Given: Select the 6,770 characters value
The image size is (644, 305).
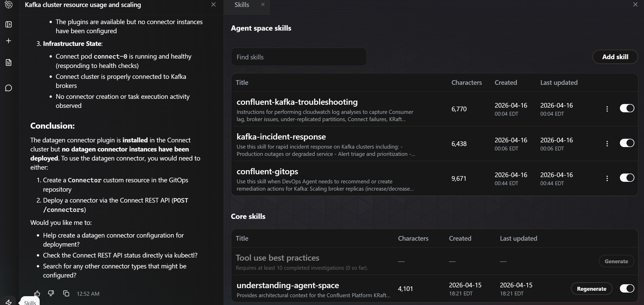Looking at the screenshot, I should (459, 109).
